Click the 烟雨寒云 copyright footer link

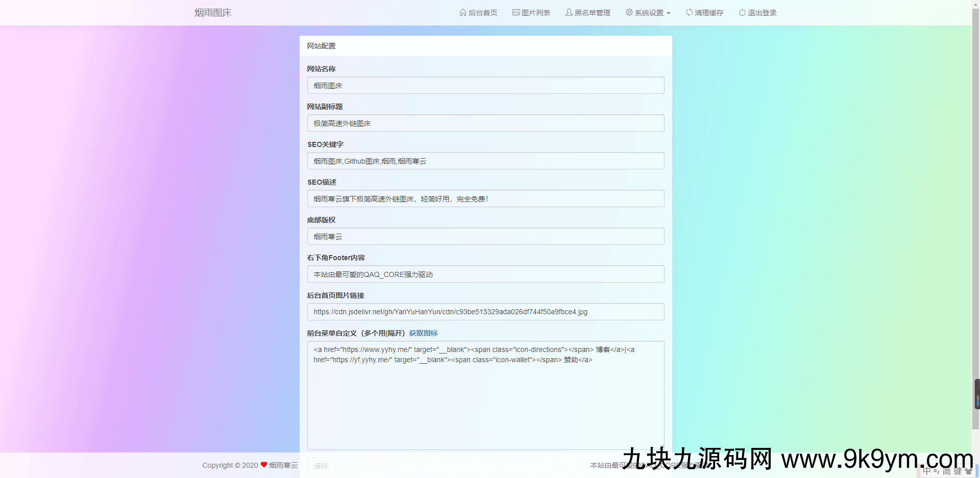[283, 465]
